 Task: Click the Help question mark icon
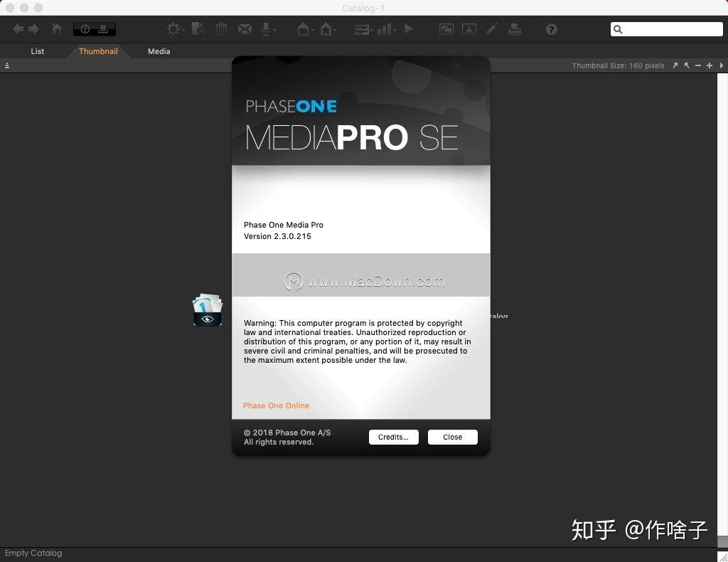(551, 29)
